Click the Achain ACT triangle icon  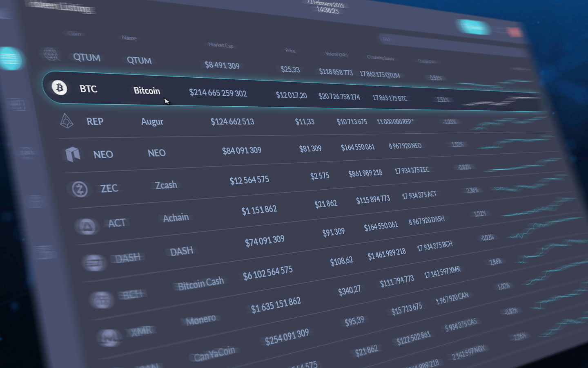(87, 226)
